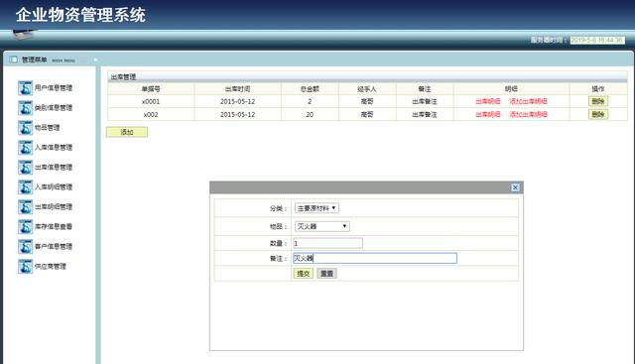Open 出库明细 link for x002

pyautogui.click(x=488, y=115)
